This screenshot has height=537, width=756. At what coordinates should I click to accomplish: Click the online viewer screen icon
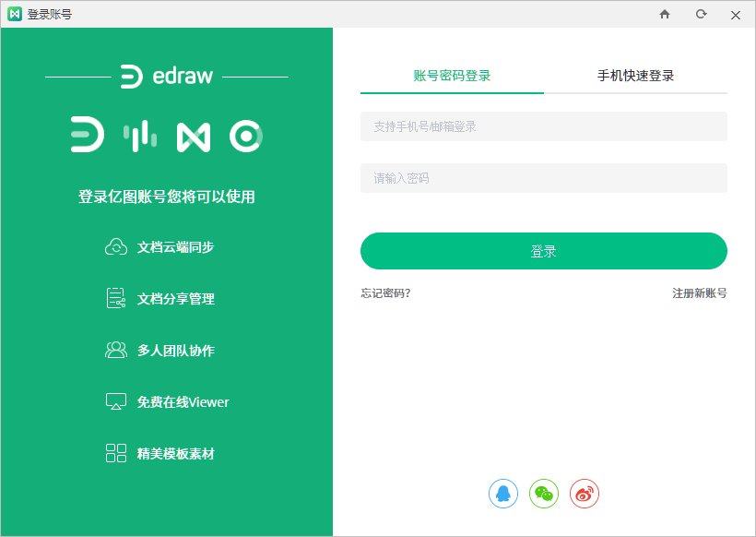[x=116, y=401]
